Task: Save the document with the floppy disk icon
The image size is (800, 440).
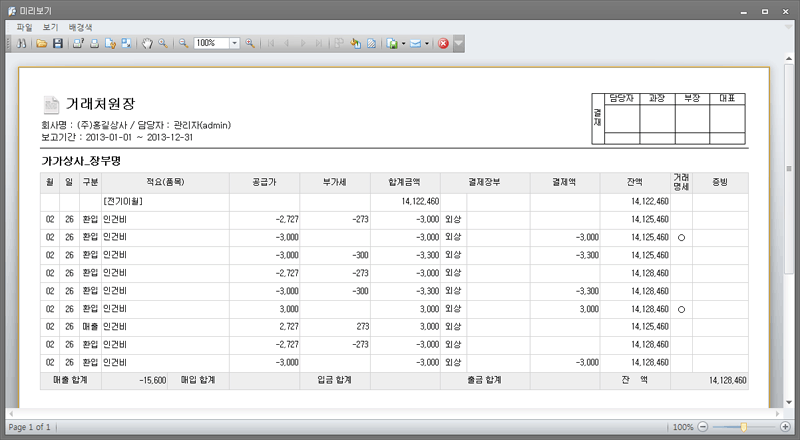Action: point(58,44)
